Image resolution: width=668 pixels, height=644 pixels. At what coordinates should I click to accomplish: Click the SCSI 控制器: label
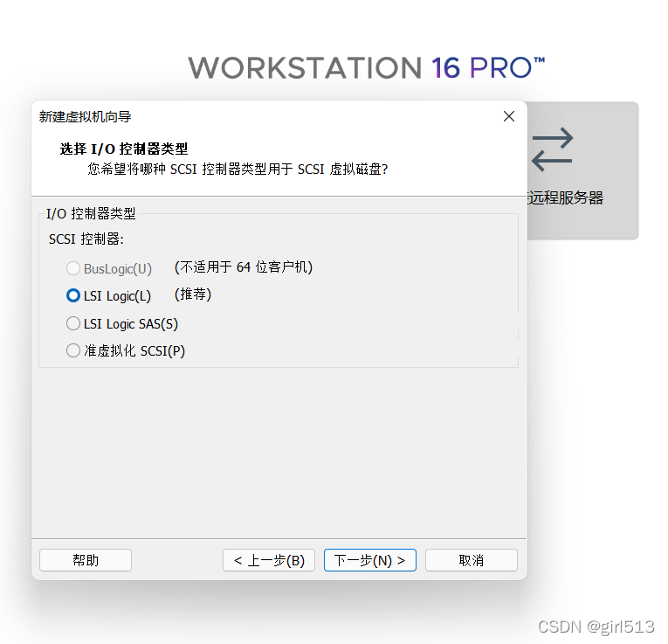click(x=86, y=239)
